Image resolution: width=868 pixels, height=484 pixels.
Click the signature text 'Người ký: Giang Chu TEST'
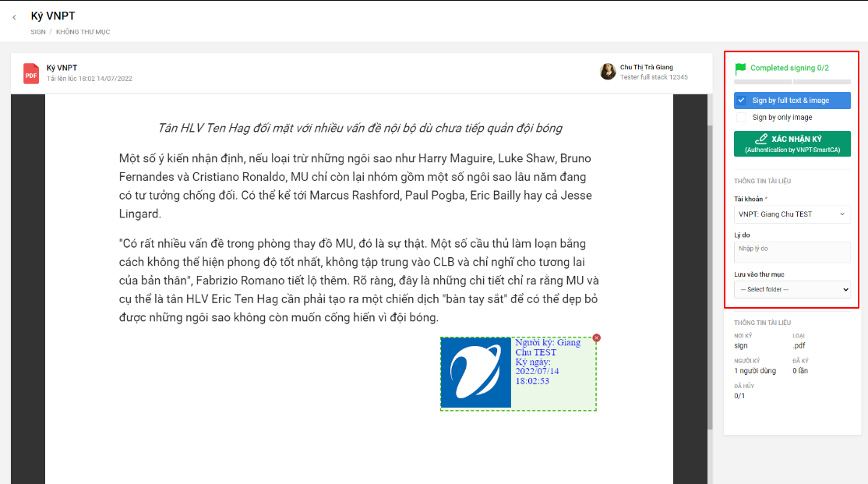tap(548, 348)
